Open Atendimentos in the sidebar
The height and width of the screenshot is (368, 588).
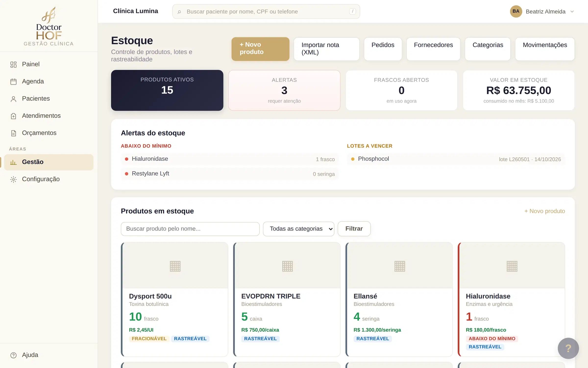(x=49, y=116)
